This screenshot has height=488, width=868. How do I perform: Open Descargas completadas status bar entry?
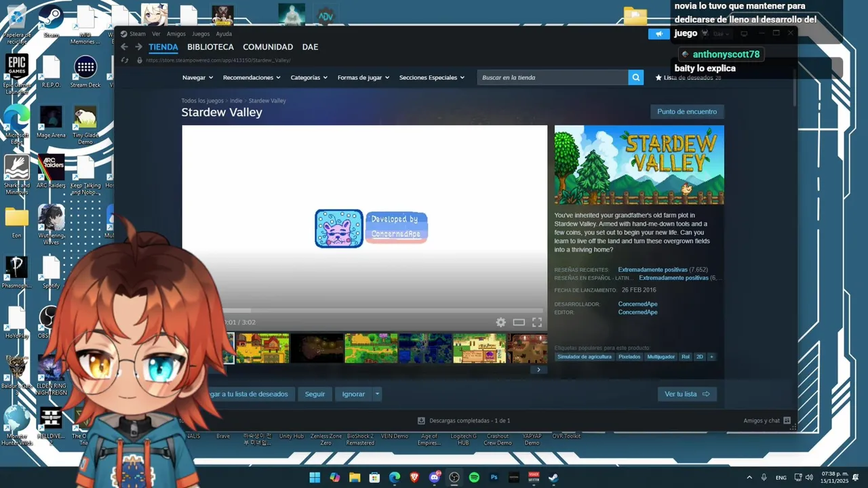pos(464,421)
